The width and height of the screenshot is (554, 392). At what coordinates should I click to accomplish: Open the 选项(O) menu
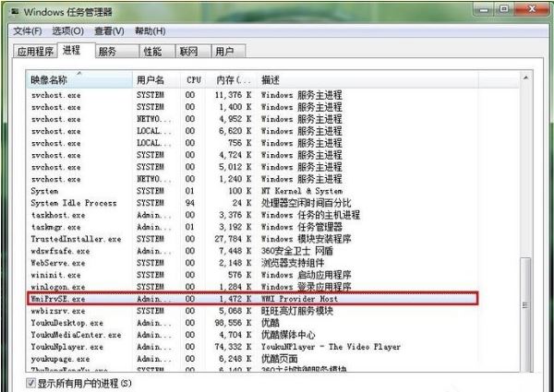coord(67,31)
